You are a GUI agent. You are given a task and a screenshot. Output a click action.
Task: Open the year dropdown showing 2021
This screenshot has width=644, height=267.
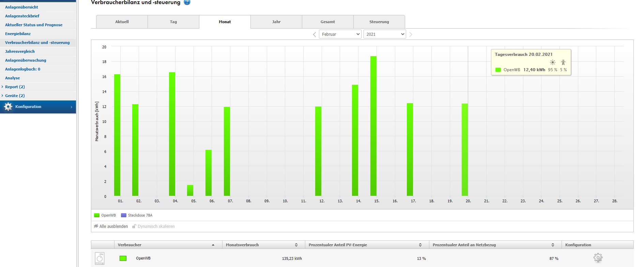pyautogui.click(x=384, y=34)
